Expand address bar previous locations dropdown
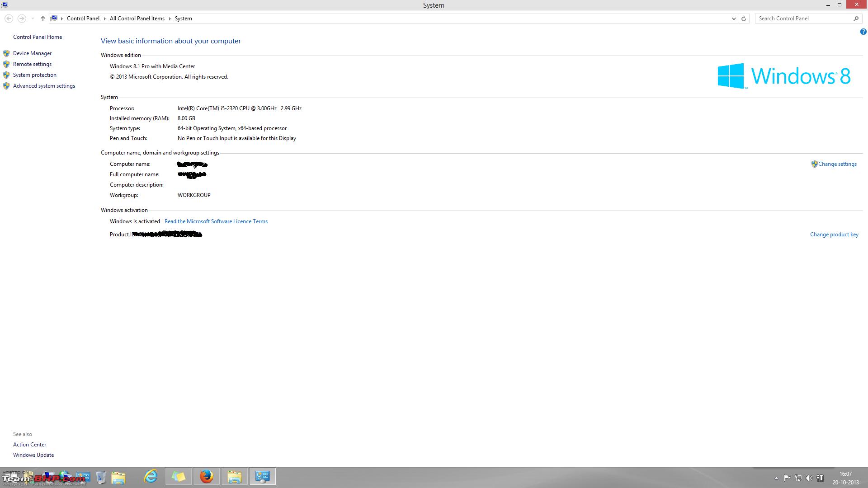The height and width of the screenshot is (488, 868). pos(733,19)
